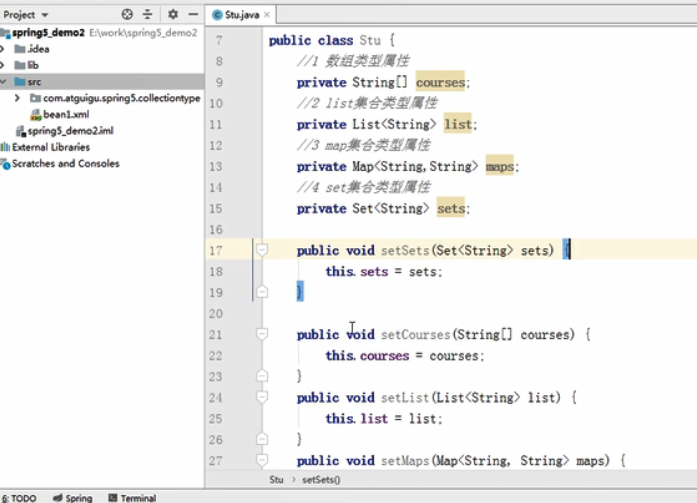
Task: Expand the .idea folder arrow
Action: [x=3, y=49]
